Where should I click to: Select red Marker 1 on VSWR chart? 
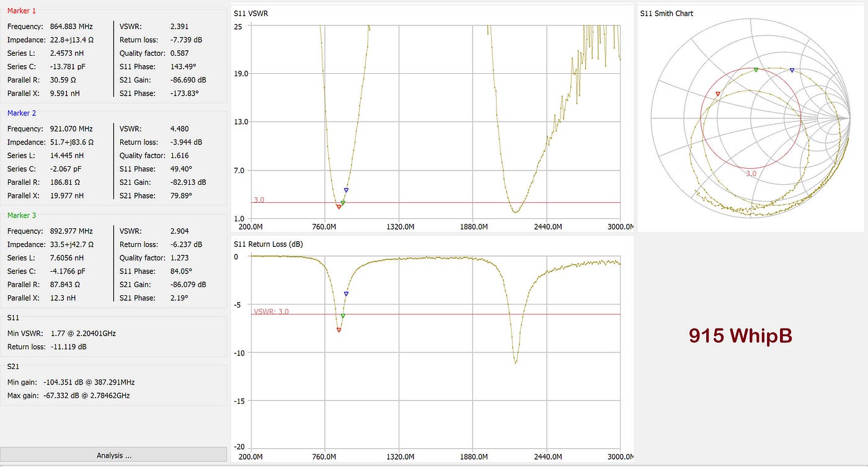tap(339, 207)
